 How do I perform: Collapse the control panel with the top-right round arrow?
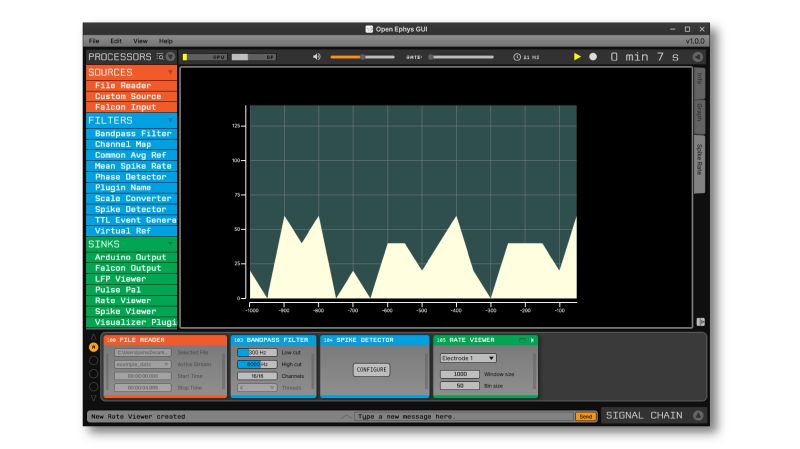click(697, 57)
